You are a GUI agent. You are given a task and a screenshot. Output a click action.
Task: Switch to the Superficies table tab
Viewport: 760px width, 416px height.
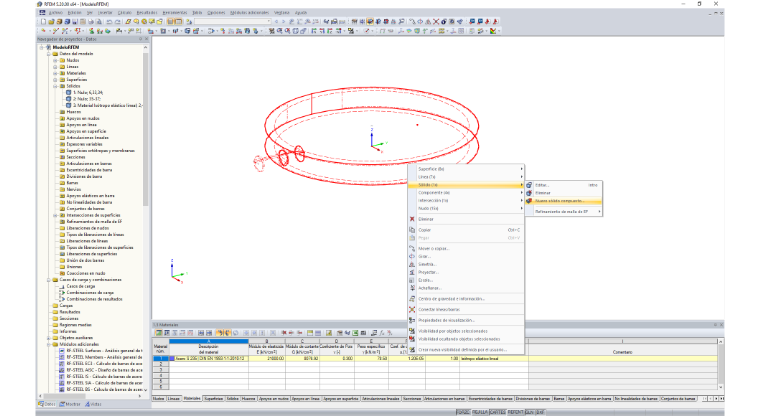click(213, 399)
